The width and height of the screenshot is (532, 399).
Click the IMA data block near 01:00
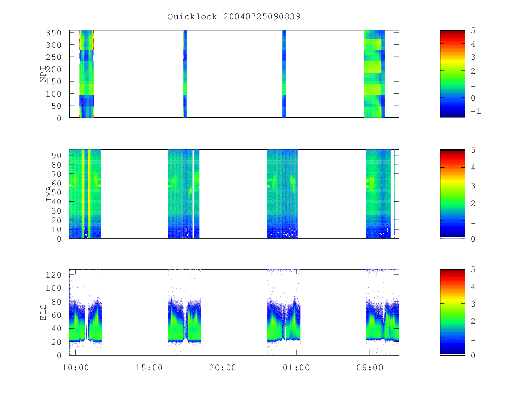point(282,194)
